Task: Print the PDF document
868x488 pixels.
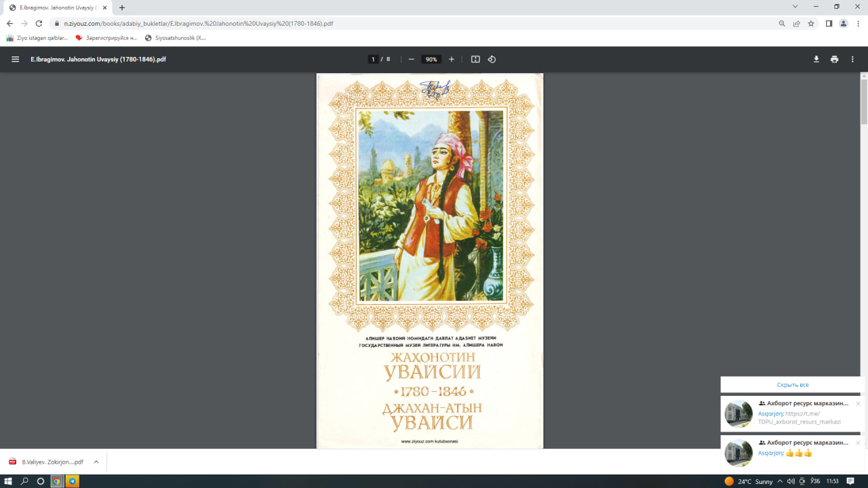Action: click(x=834, y=59)
